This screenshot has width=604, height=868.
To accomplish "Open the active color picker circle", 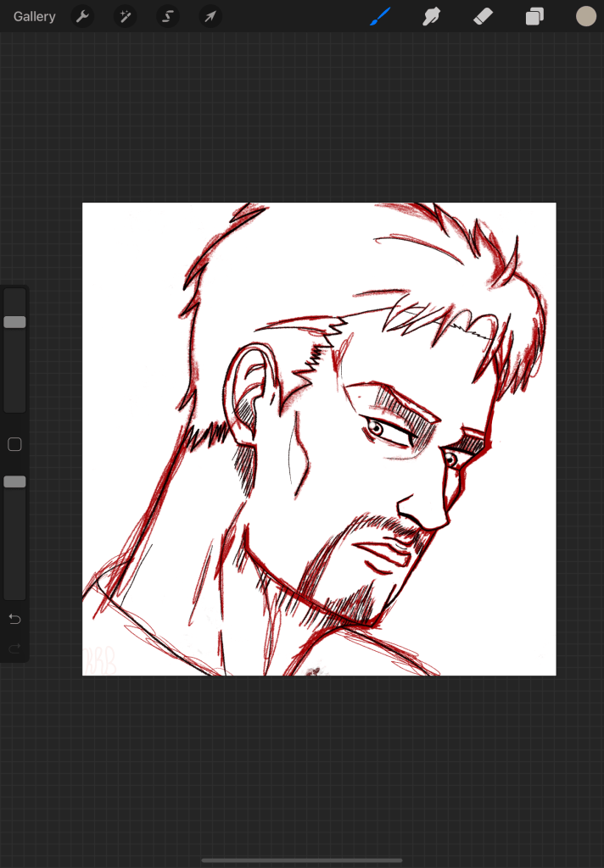I will [x=585, y=17].
